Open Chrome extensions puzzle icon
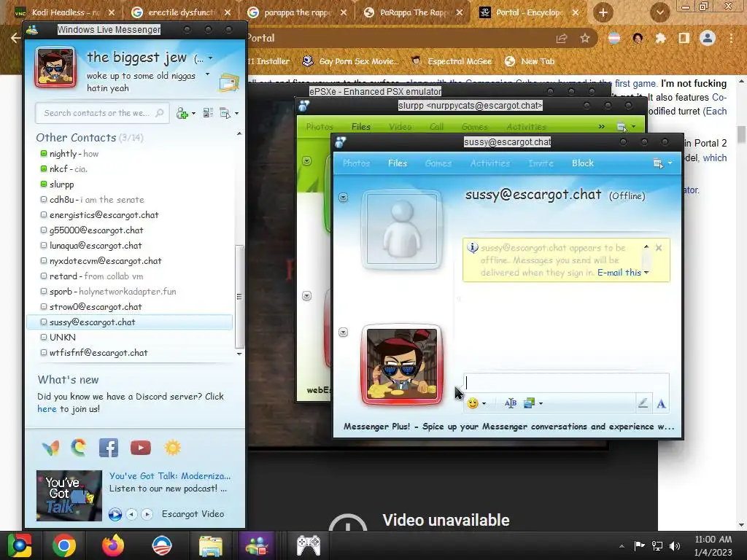 [x=660, y=38]
